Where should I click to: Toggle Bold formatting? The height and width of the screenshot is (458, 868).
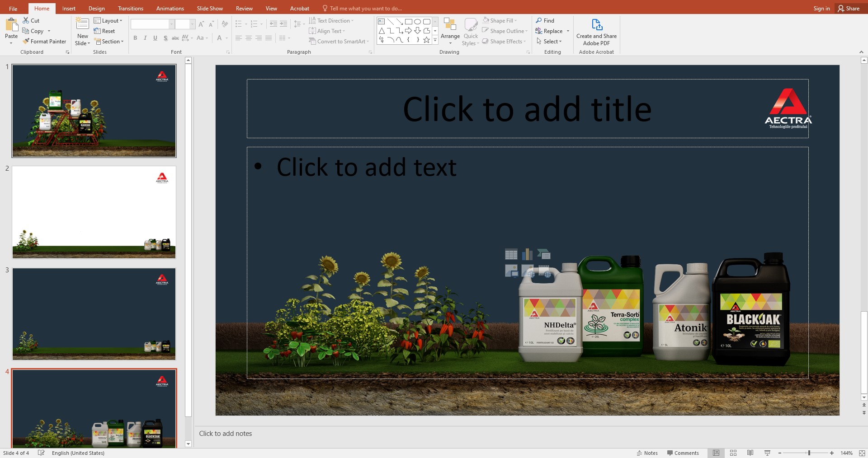pyautogui.click(x=135, y=38)
